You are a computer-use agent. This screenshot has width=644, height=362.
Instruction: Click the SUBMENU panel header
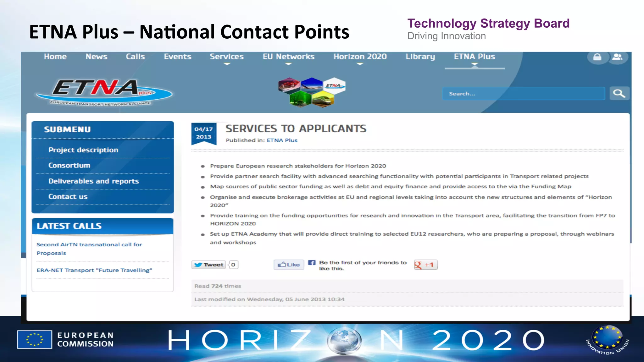click(103, 129)
